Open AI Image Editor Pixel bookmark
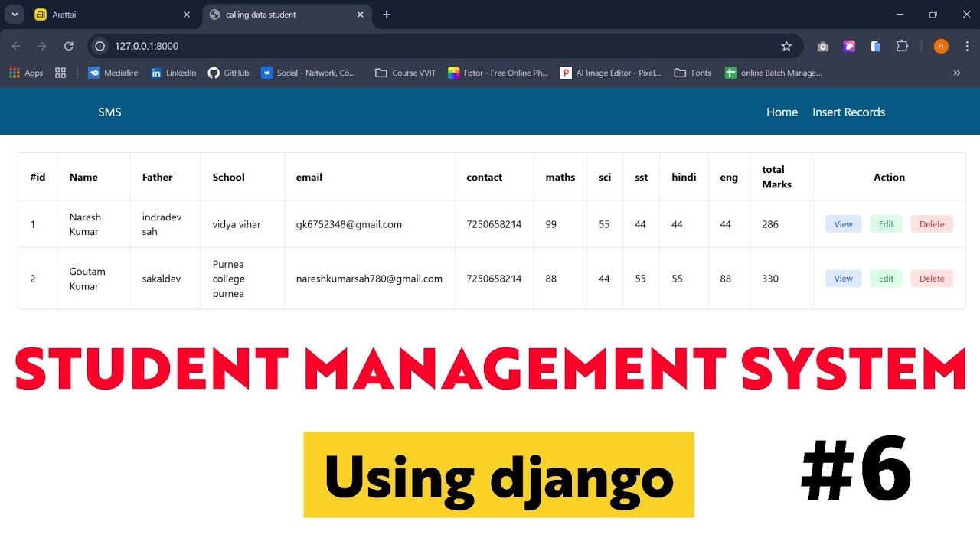 pos(611,73)
